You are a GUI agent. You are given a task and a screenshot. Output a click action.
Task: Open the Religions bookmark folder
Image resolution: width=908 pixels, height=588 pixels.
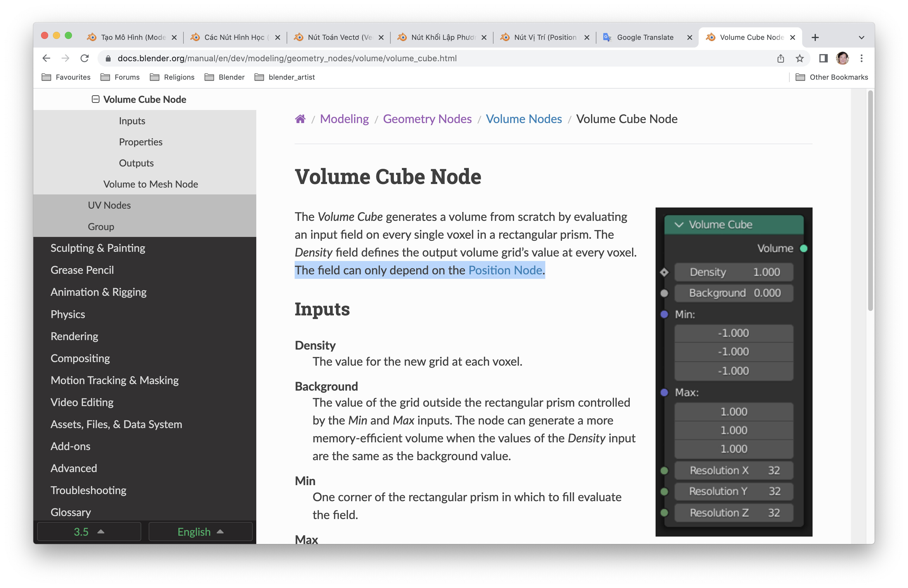[x=172, y=77]
